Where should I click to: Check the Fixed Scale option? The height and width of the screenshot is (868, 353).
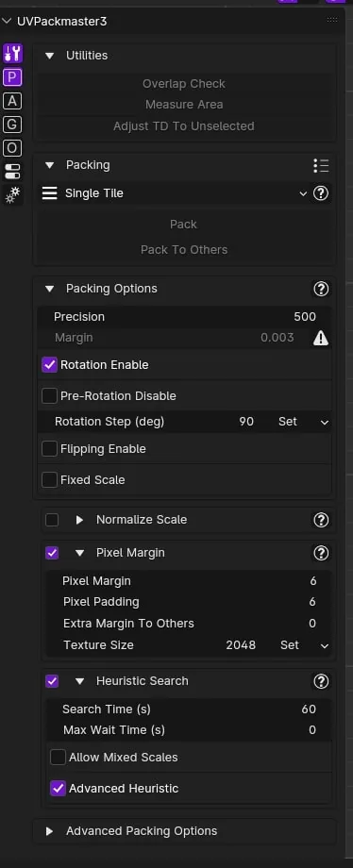click(x=50, y=480)
